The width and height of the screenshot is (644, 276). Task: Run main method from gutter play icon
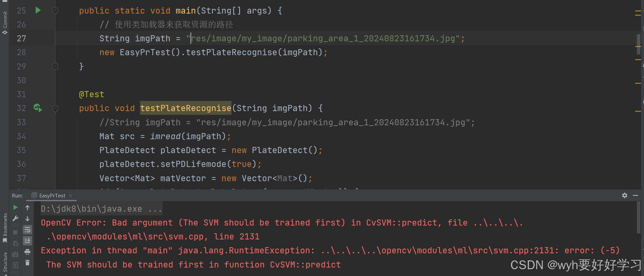tap(38, 10)
